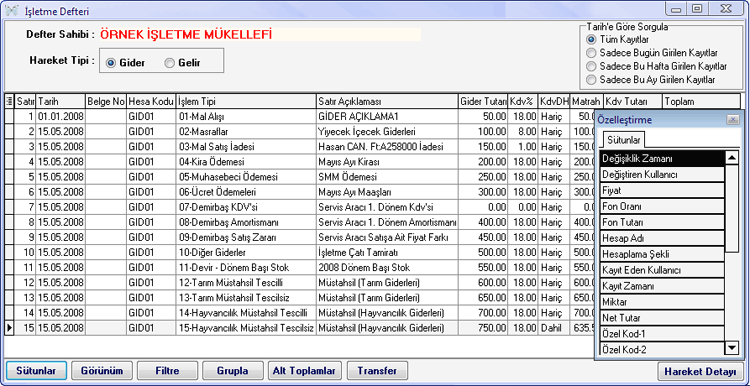Screen dimensions: 750x386
Task: Click scroll down arrow in column list
Action: pos(732,348)
